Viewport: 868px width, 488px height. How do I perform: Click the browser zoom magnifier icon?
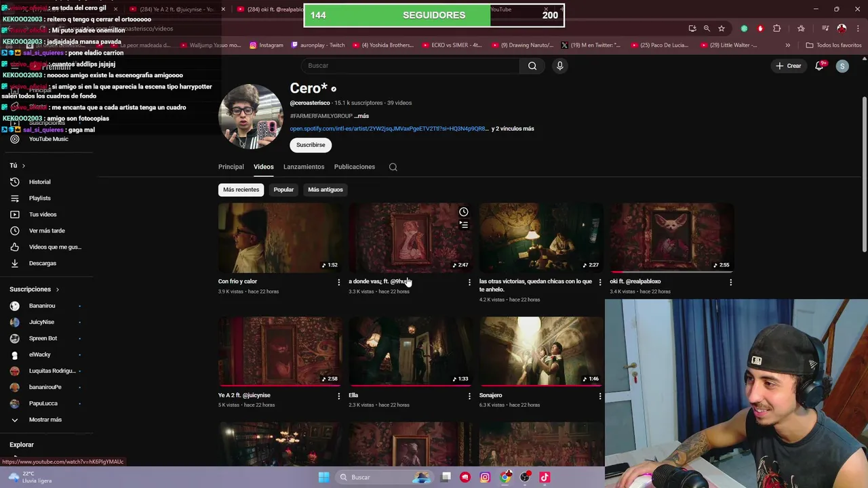tap(707, 28)
